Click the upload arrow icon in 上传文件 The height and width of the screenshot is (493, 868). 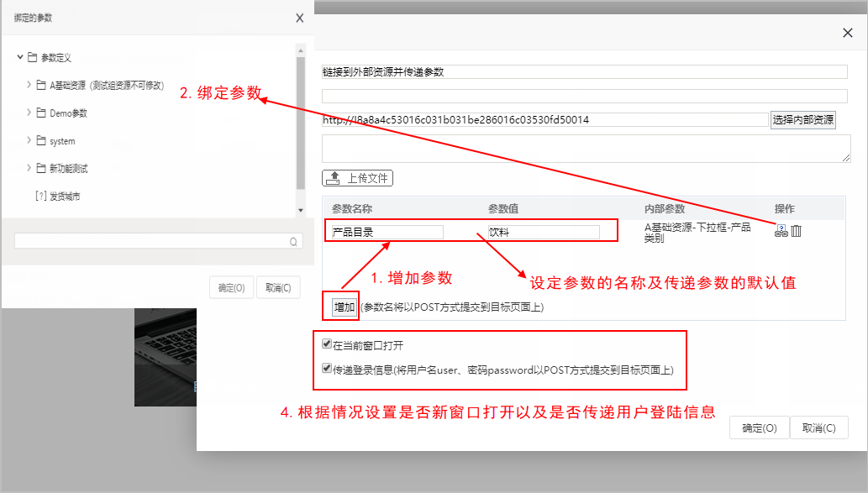334,178
